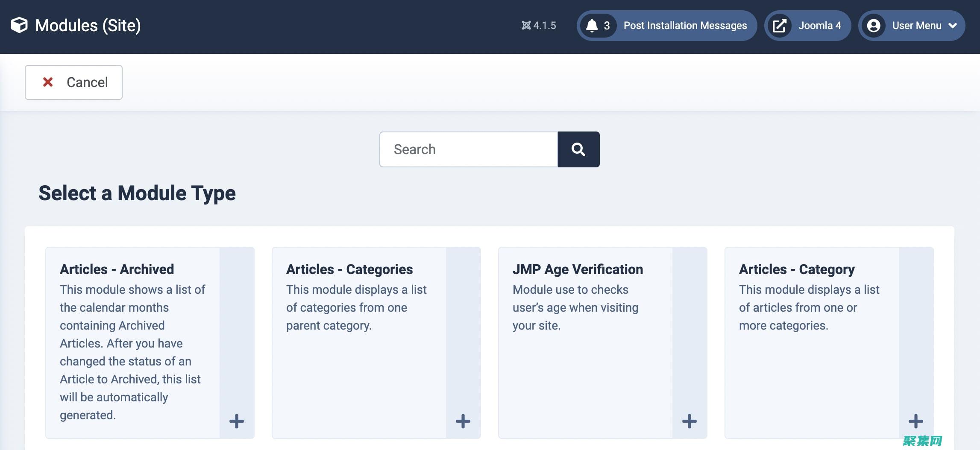Click inside the Search input field
The height and width of the screenshot is (450, 980).
tap(468, 149)
